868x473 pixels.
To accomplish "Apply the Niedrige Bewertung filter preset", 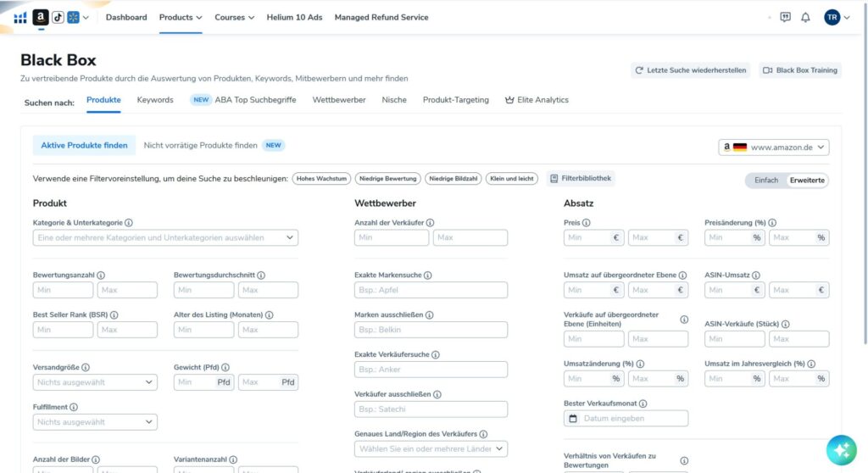I will pos(387,178).
